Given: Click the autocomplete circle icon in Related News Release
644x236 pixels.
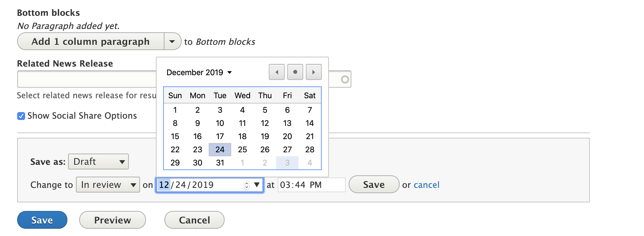Looking at the screenshot, I should (344, 79).
